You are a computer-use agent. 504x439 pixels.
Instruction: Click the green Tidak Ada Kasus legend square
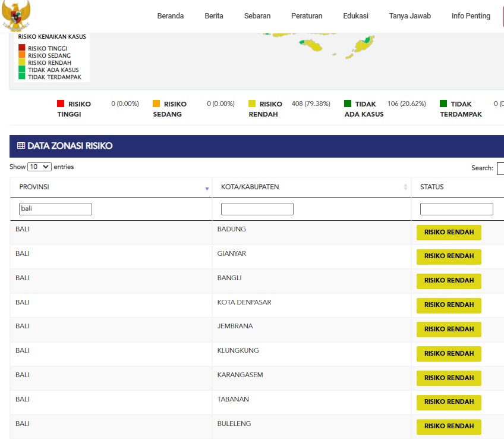(348, 104)
